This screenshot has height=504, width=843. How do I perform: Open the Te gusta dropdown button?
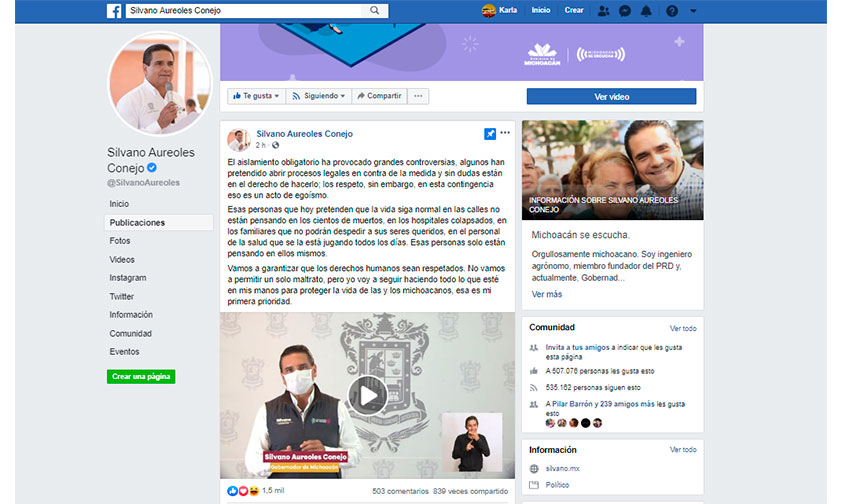pos(255,96)
